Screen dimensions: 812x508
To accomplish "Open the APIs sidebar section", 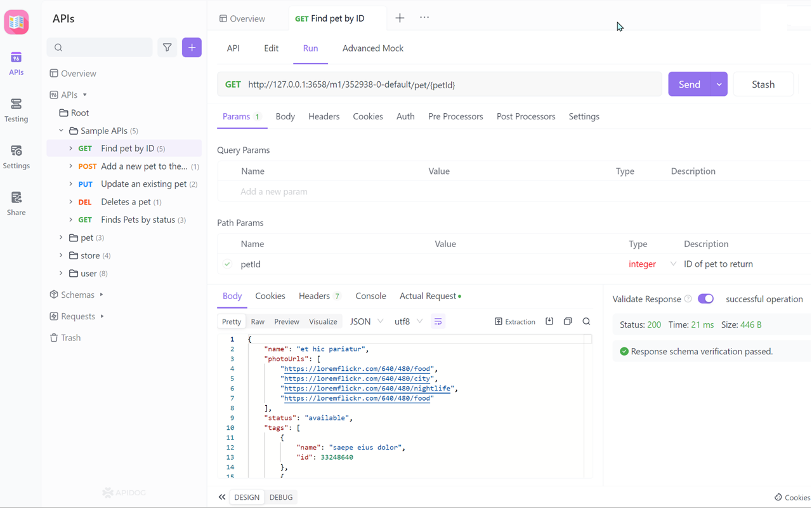I will [x=16, y=63].
